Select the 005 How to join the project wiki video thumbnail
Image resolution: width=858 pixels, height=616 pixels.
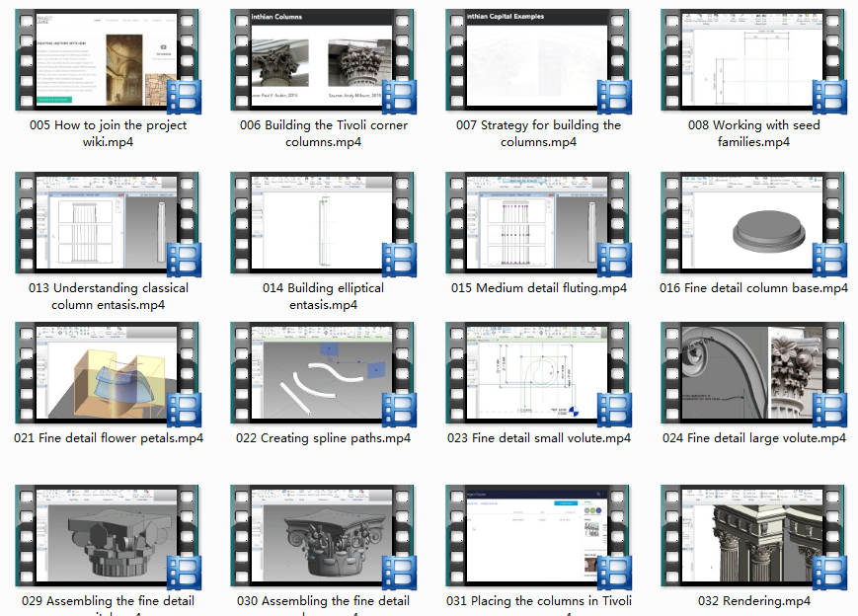108,60
